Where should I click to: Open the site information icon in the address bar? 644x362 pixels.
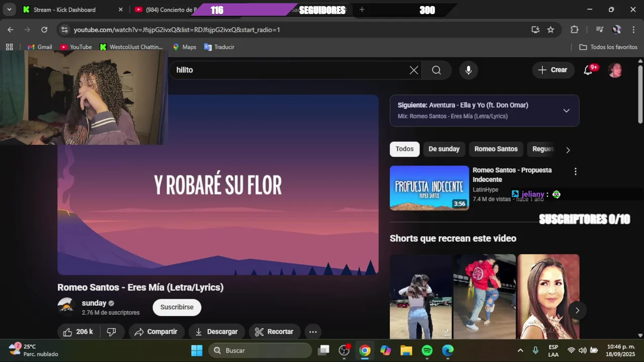click(64, 30)
